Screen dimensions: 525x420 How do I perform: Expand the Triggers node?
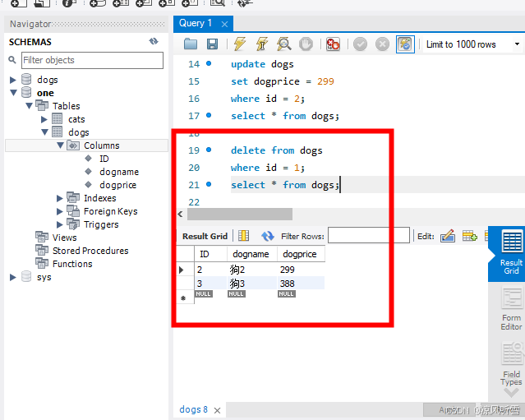click(x=60, y=224)
